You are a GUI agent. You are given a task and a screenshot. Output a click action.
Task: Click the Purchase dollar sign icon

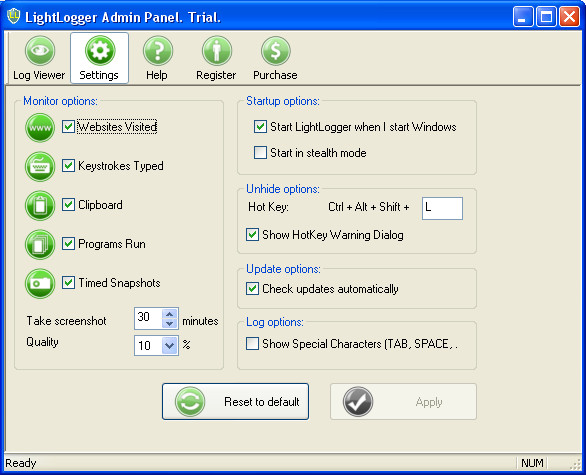[x=275, y=50]
